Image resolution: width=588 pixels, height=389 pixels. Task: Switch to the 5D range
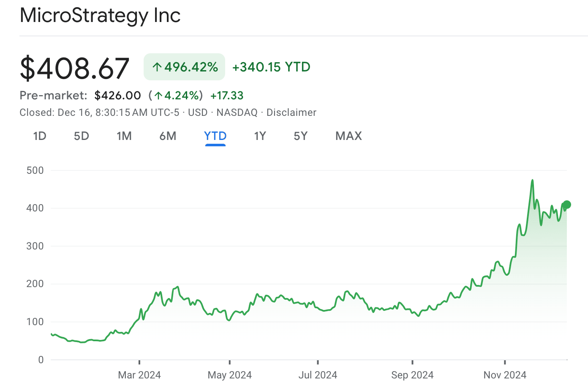coord(82,136)
